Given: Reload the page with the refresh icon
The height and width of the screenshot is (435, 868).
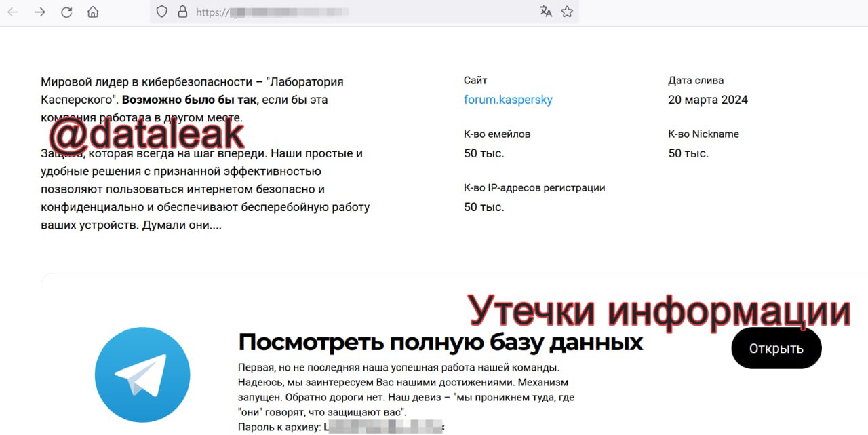Looking at the screenshot, I should [66, 12].
